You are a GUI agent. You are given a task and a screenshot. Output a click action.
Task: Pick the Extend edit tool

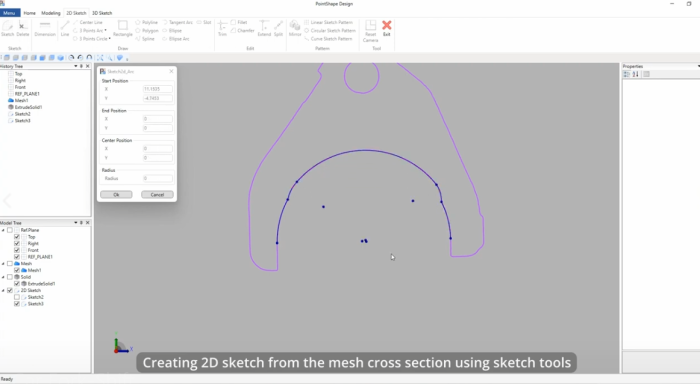(264, 28)
